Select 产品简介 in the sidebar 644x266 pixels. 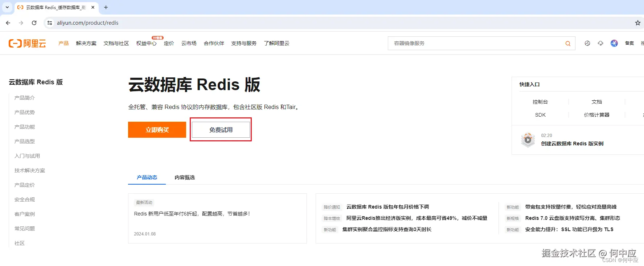25,98
